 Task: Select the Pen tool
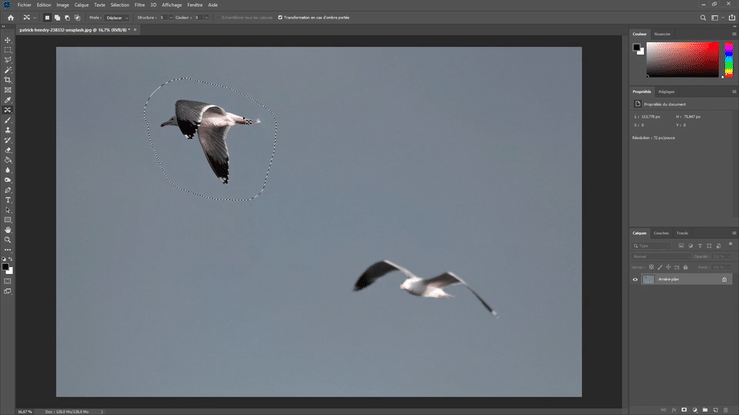point(8,190)
